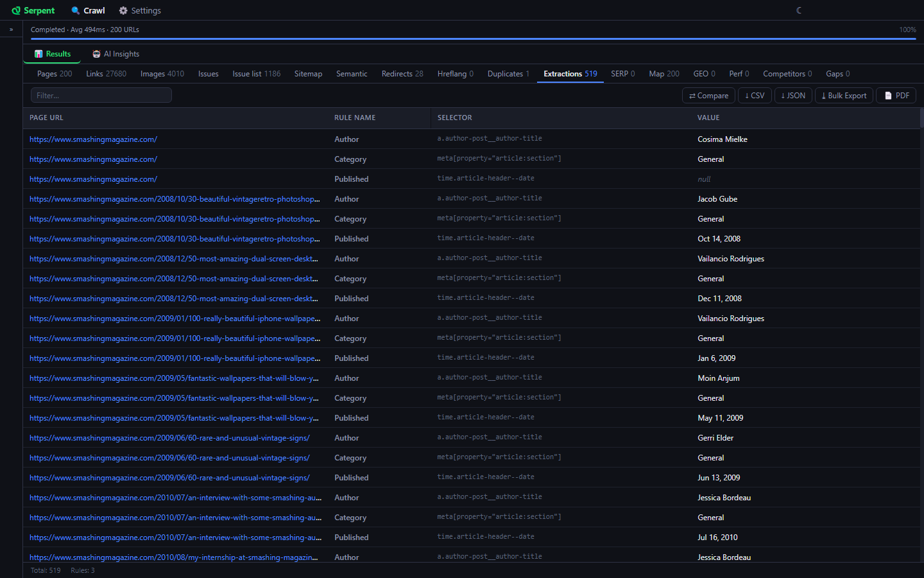This screenshot has height=578, width=924.
Task: Open rare-and-unusual-vintage-signs link with Gerri Elder
Action: coord(169,438)
